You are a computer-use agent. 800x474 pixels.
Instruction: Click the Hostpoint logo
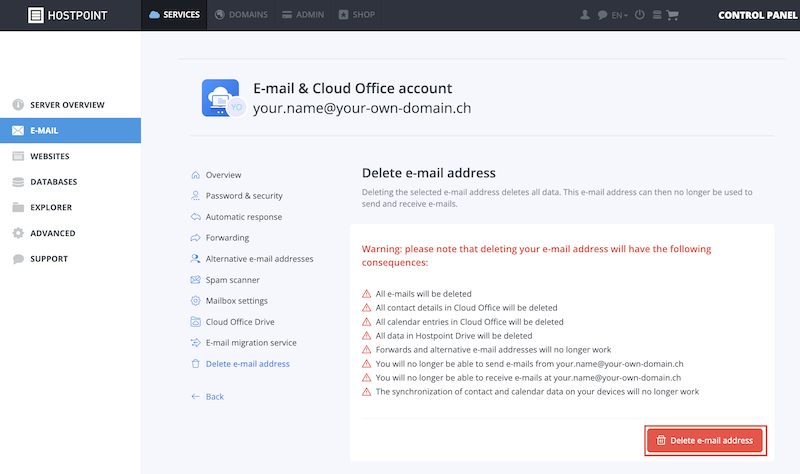(x=67, y=15)
